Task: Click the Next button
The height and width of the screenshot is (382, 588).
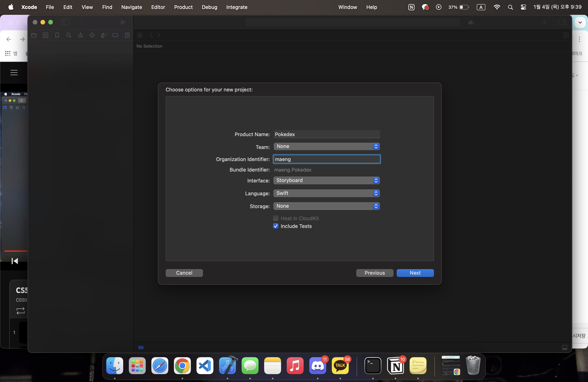Action: point(415,273)
